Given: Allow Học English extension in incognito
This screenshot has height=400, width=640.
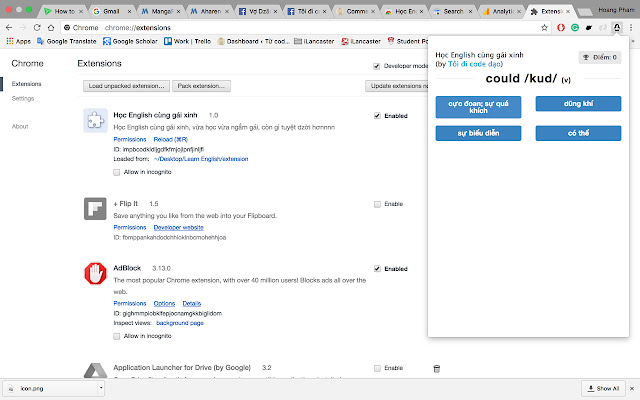Looking at the screenshot, I should pyautogui.click(x=117, y=172).
